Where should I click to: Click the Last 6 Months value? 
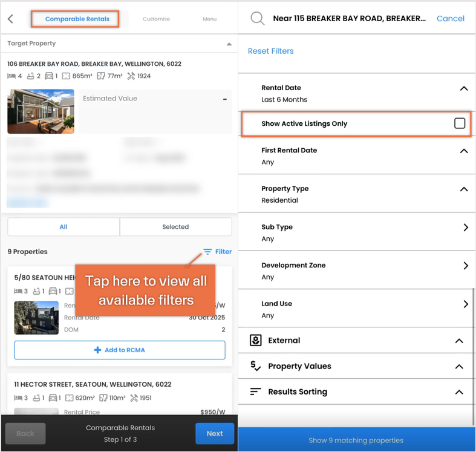pos(284,100)
